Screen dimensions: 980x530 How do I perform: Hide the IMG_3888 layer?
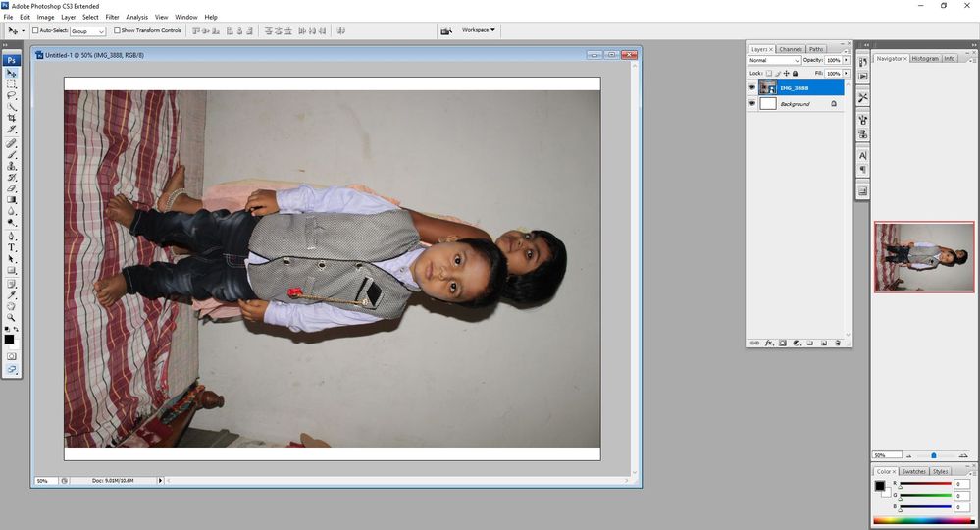point(751,88)
